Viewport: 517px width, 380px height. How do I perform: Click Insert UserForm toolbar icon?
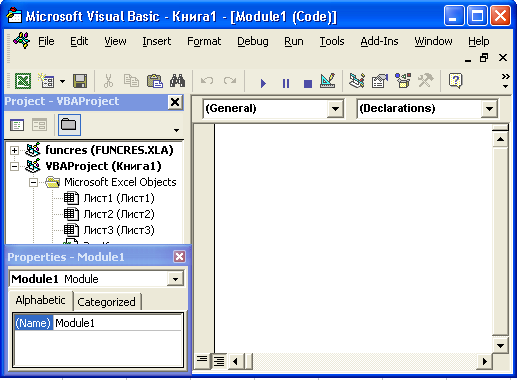(x=47, y=81)
